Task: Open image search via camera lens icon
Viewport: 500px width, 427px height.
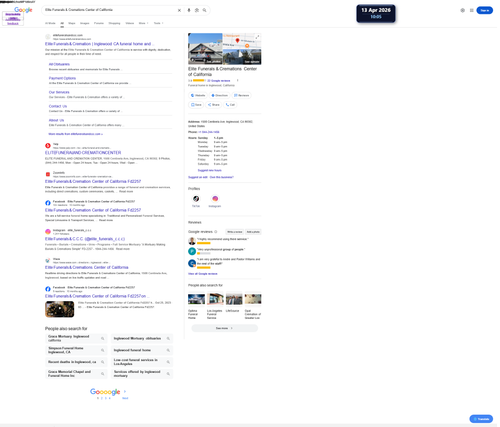Action: point(197,10)
